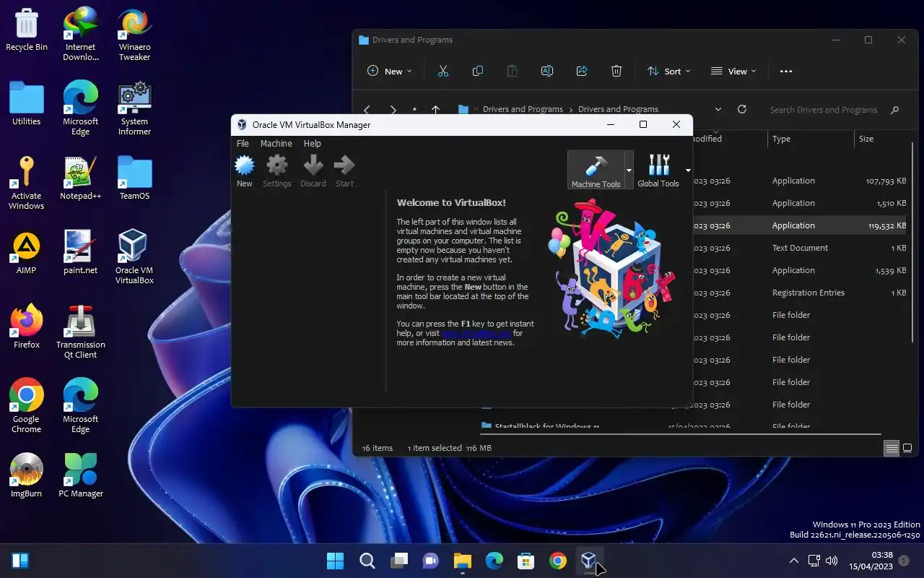Click the Delete trash icon in Explorer

click(x=616, y=71)
